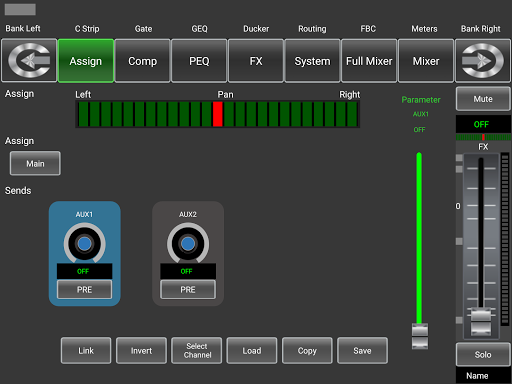Click the Sends heading
This screenshot has height=384, width=512.
click(x=18, y=190)
